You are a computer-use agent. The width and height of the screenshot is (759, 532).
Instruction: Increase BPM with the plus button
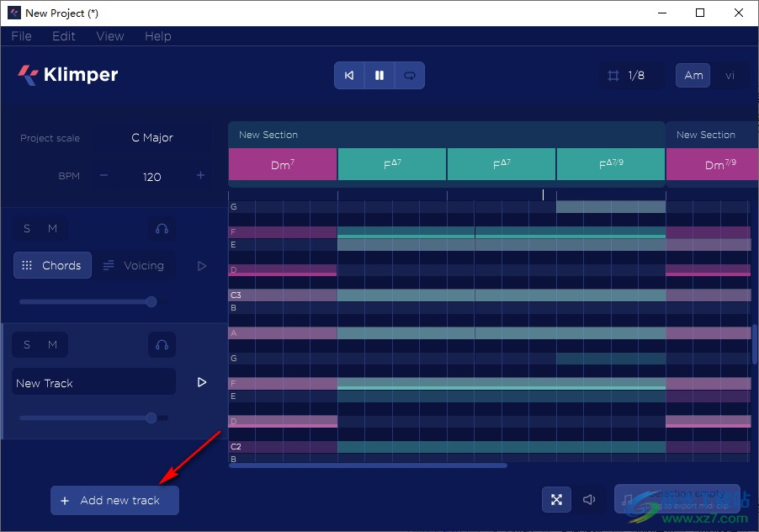(200, 176)
